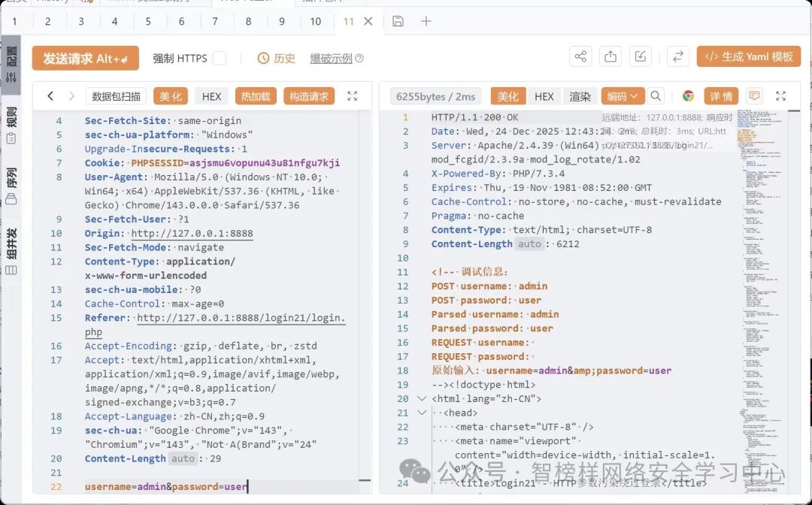This screenshot has height=505, width=812.
Task: Click the help question icon beside 爆破示例
Action: click(x=359, y=59)
